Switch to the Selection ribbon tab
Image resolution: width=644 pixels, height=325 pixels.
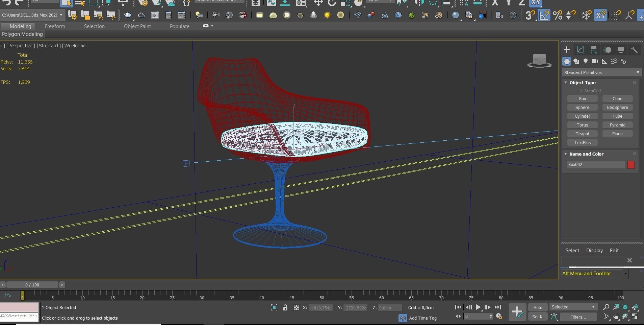94,26
